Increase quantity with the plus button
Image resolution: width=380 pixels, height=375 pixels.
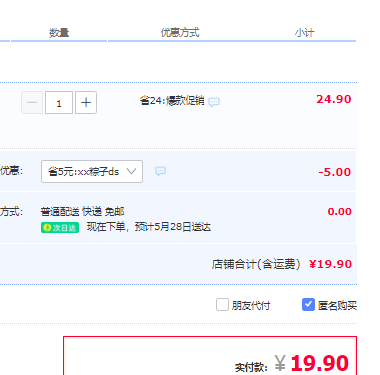(86, 103)
